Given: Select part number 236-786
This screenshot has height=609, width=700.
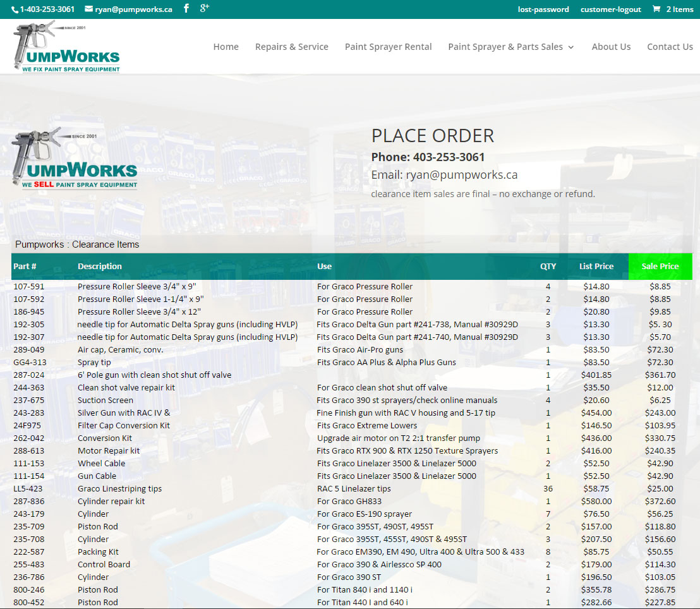Looking at the screenshot, I should tap(28, 577).
